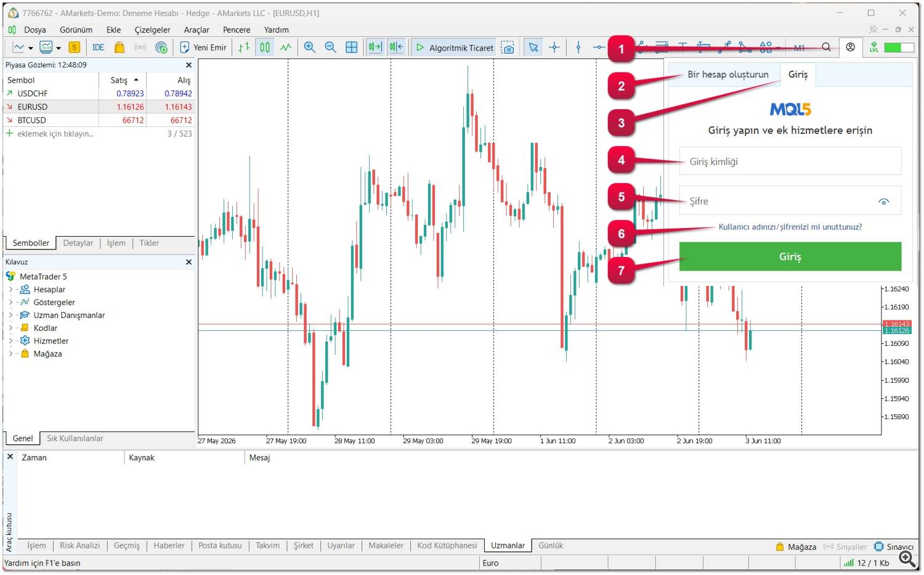Switch to the Tikler tab

click(x=149, y=243)
